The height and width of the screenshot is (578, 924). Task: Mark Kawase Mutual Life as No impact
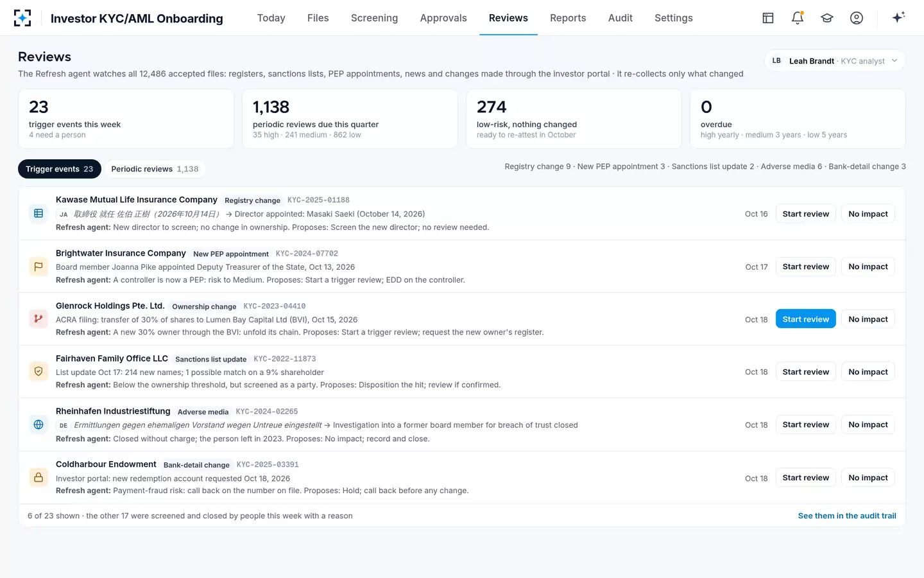868,214
